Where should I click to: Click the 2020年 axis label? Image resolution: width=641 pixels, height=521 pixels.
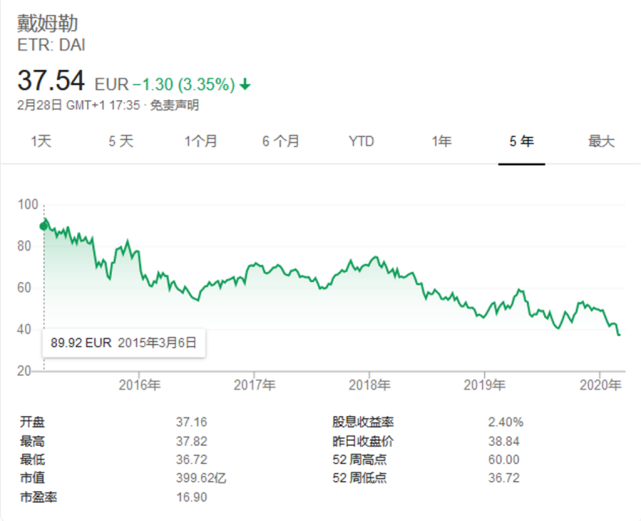[x=600, y=385]
